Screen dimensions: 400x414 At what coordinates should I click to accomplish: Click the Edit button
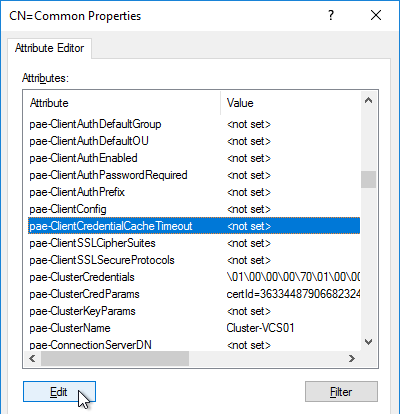59,392
